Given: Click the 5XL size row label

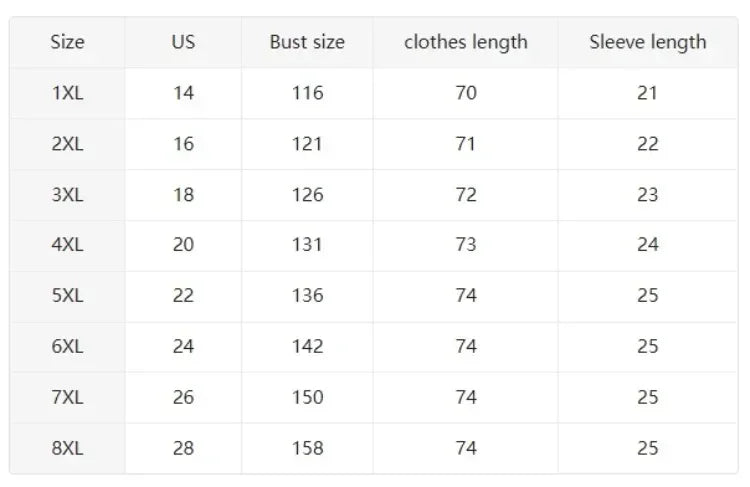Looking at the screenshot, I should coord(67,296).
